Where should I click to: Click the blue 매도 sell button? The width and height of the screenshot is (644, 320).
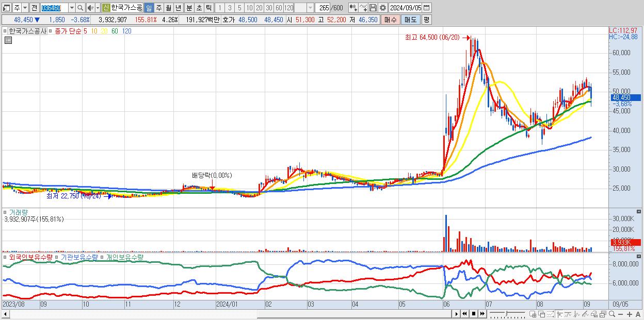tap(411, 20)
